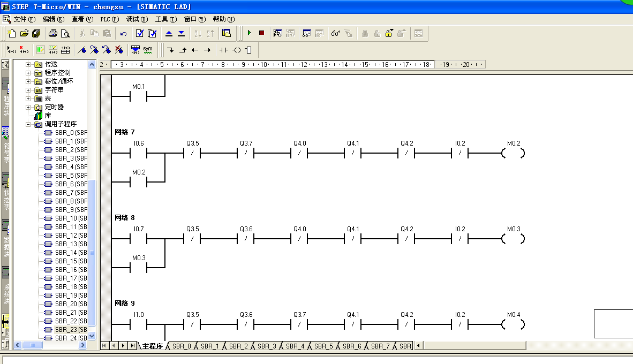
Task: Toggle symbolic addressing with sym icon
Action: [x=148, y=50]
